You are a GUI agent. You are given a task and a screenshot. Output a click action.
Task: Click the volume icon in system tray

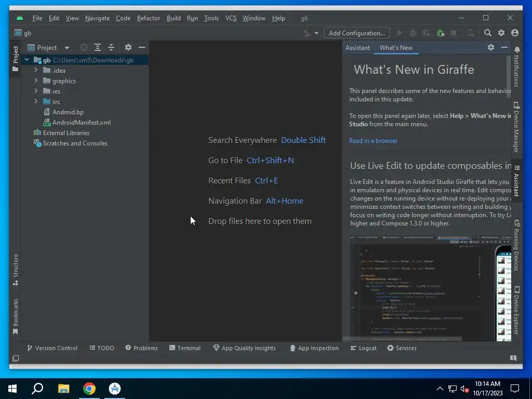tap(464, 389)
